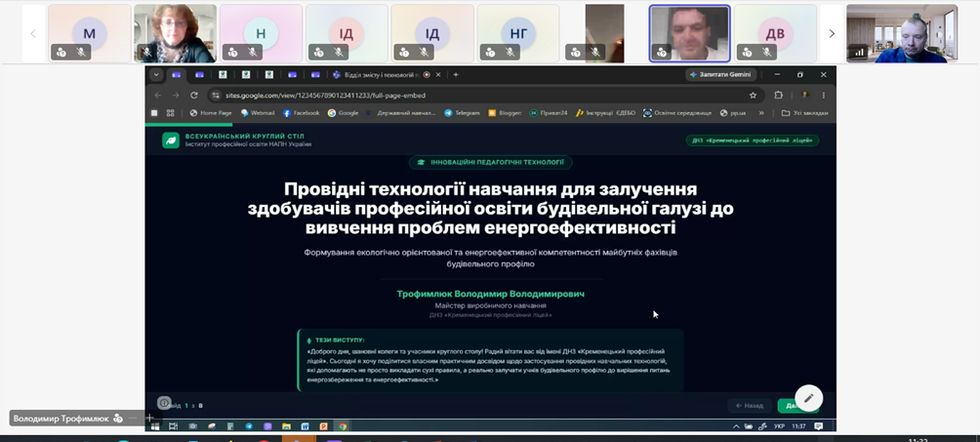Viewport: 980px width, 442px height.
Task: Open Viber icon in shared taskbar
Action: click(x=267, y=426)
